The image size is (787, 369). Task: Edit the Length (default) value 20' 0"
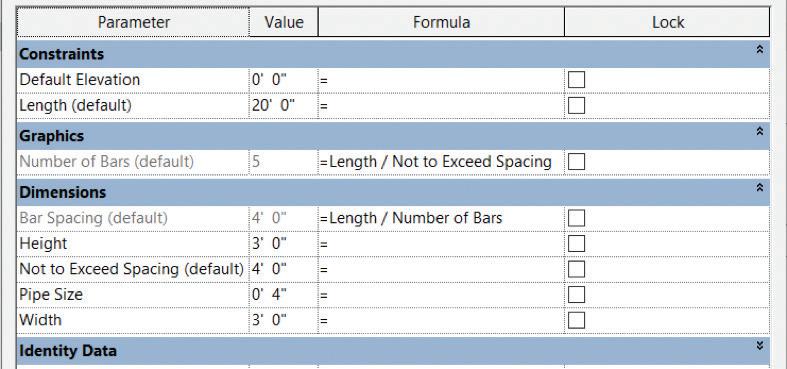[x=284, y=105]
